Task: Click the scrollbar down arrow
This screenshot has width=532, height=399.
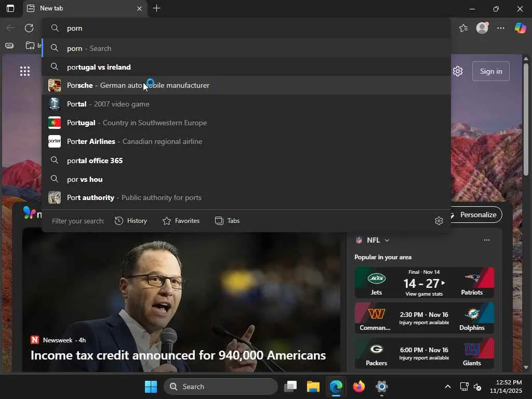Action: [x=526, y=367]
